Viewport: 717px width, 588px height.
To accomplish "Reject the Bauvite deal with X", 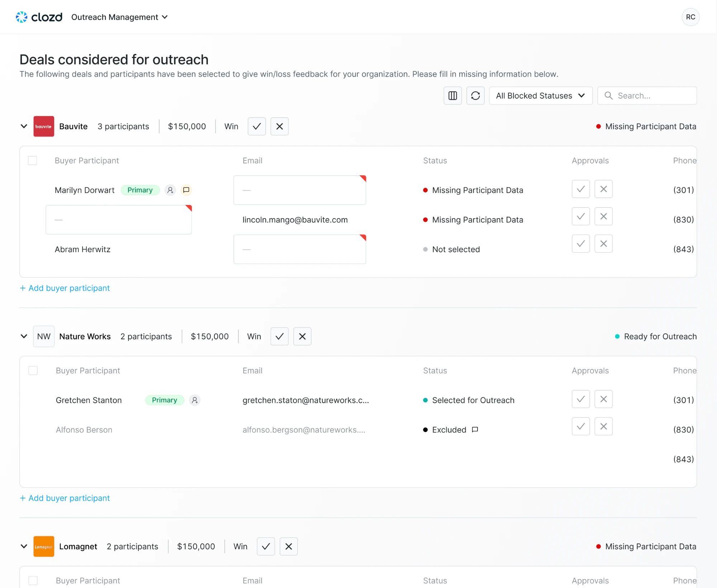I will (280, 126).
